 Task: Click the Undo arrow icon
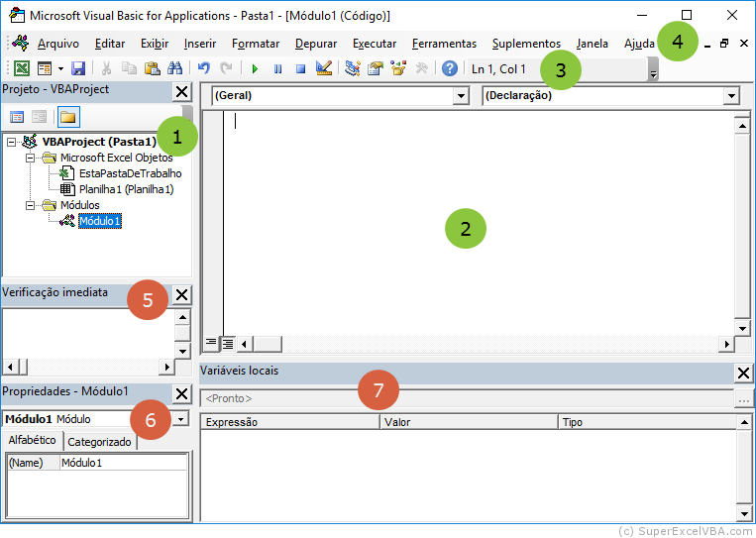tap(204, 68)
